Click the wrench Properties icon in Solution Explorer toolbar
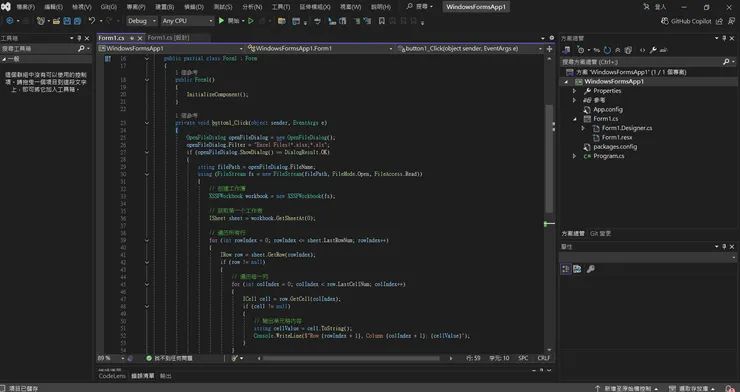This screenshot has height=392, width=740. pos(653,50)
